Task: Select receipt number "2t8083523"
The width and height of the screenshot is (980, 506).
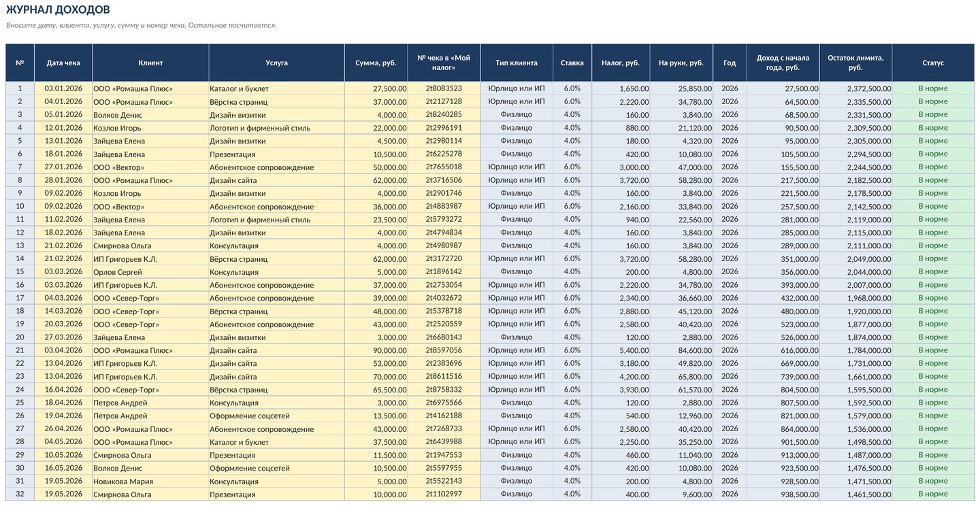Action: tap(444, 88)
